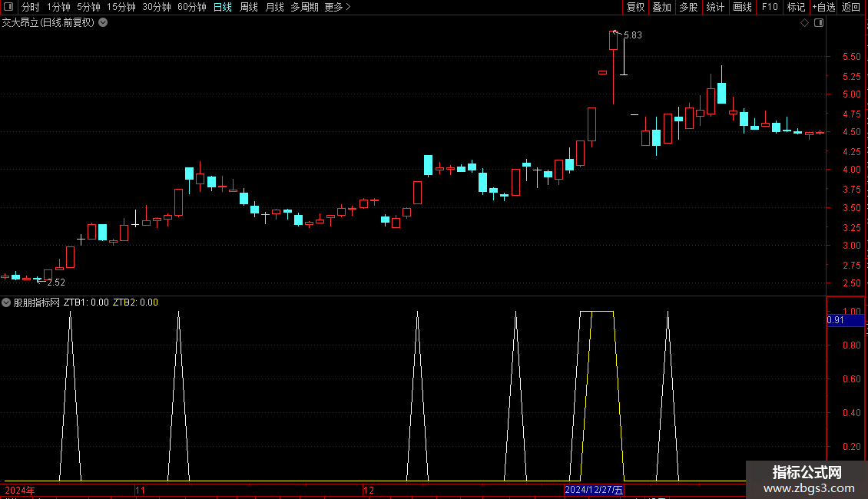
Task: Open indicator menu arrow beside 股朋指标网
Action: tap(6, 302)
